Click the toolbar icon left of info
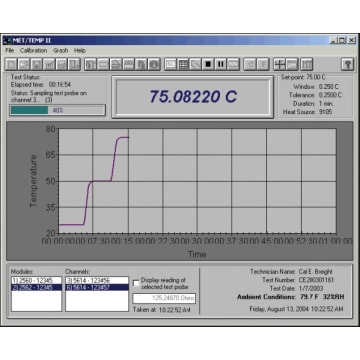Screen dimensions: 360x360 click(x=141, y=64)
